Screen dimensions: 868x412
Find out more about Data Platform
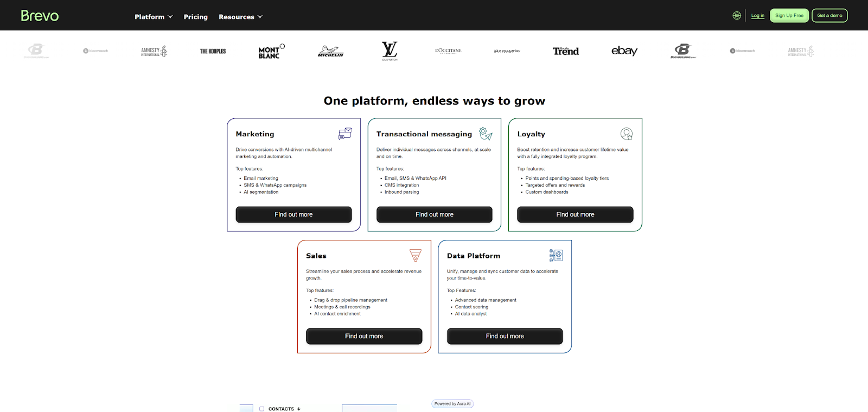tap(505, 336)
